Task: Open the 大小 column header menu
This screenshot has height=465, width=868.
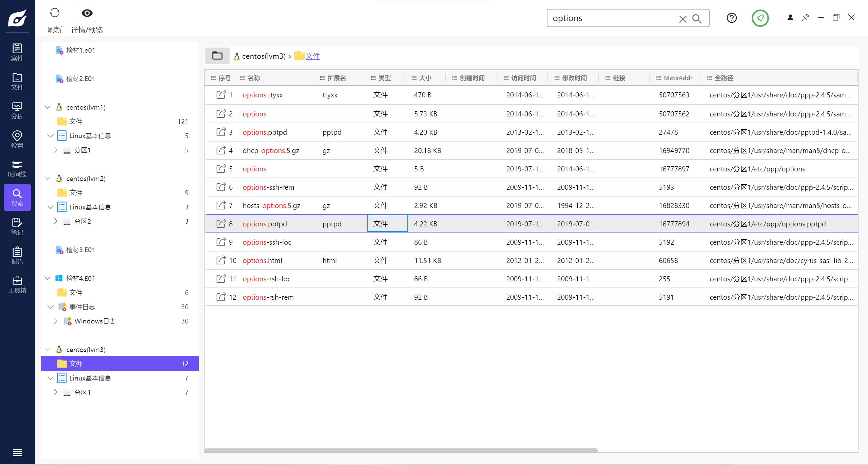Action: click(x=414, y=78)
